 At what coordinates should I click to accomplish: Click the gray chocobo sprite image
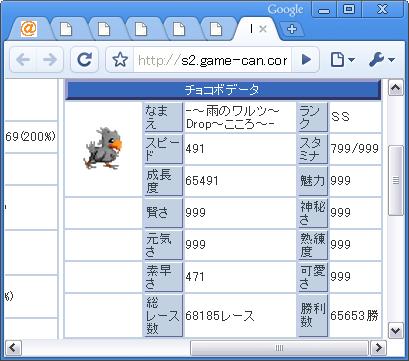(103, 148)
